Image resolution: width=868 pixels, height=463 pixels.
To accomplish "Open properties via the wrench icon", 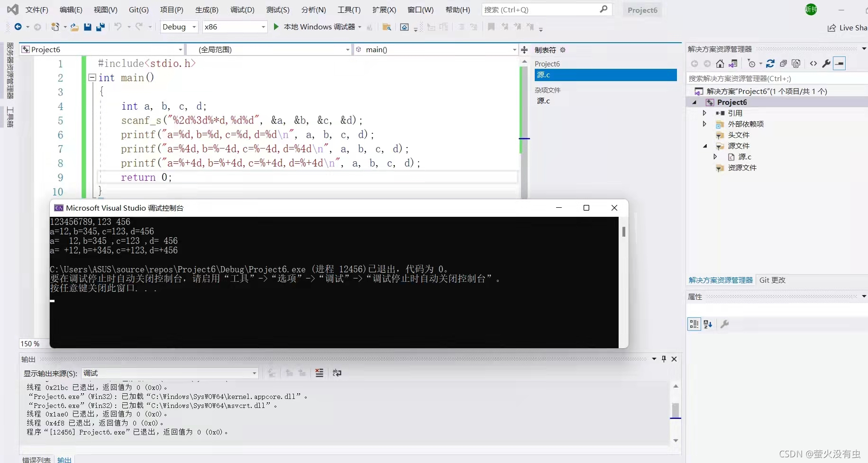I will pos(826,64).
